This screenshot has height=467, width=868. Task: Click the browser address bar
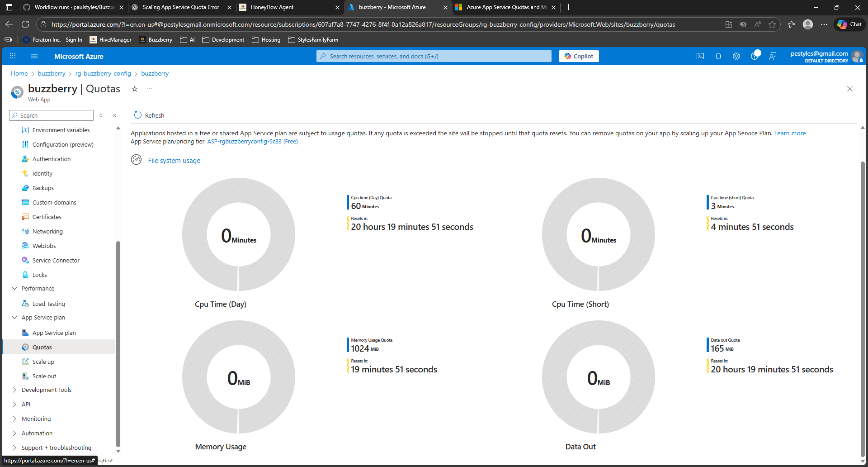coord(363,24)
